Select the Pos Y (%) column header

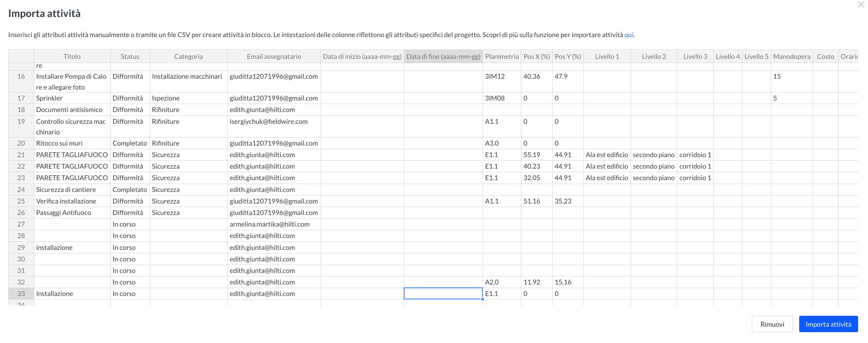tap(568, 56)
